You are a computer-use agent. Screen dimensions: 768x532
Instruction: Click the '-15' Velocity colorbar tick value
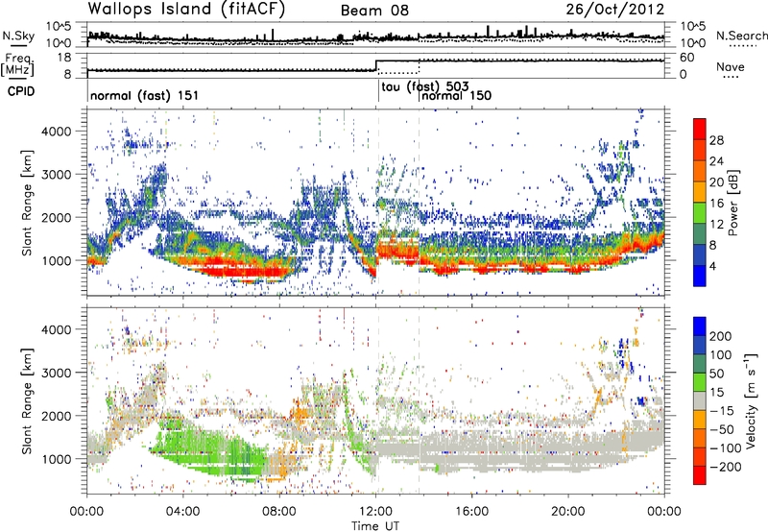coord(722,411)
